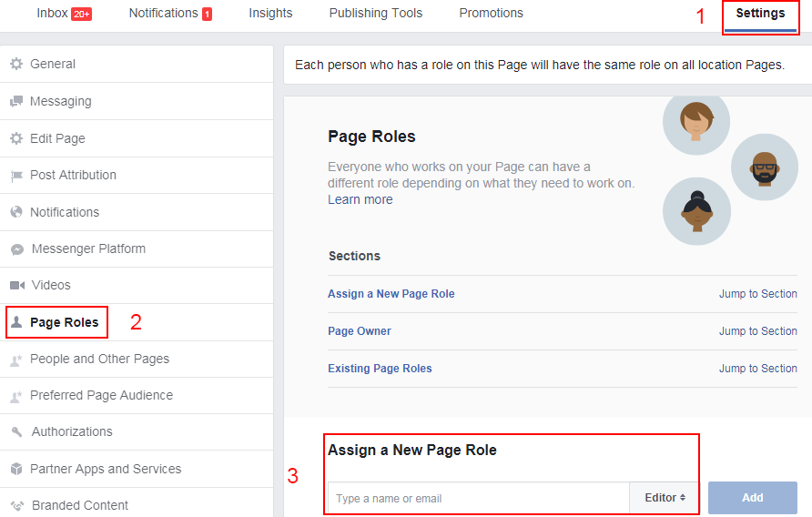This screenshot has height=517, width=812.
Task: Jump to Section for Page Owner
Action: pos(757,331)
